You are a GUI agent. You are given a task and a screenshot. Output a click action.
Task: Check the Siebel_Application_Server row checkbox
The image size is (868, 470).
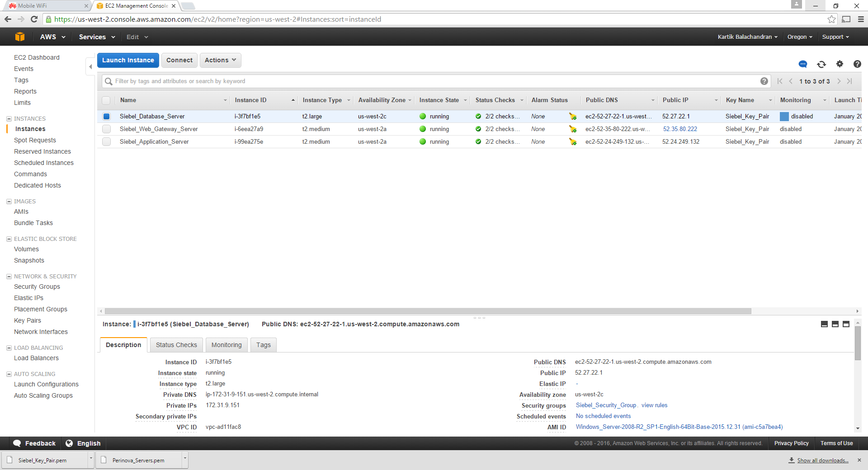point(106,142)
